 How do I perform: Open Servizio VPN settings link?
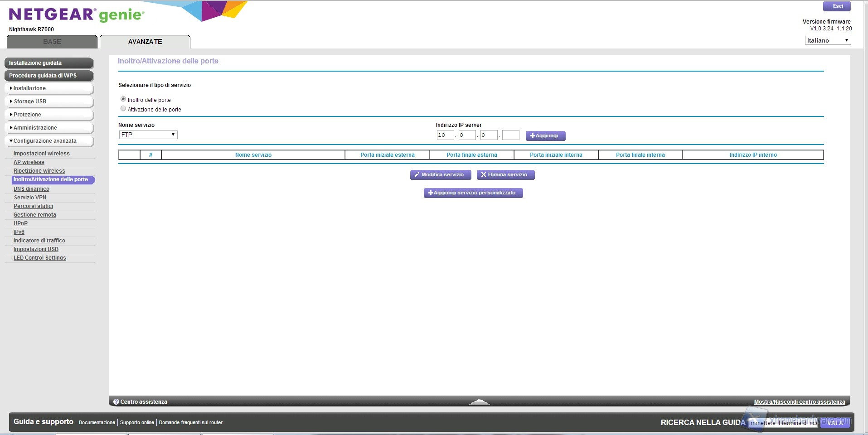point(30,198)
